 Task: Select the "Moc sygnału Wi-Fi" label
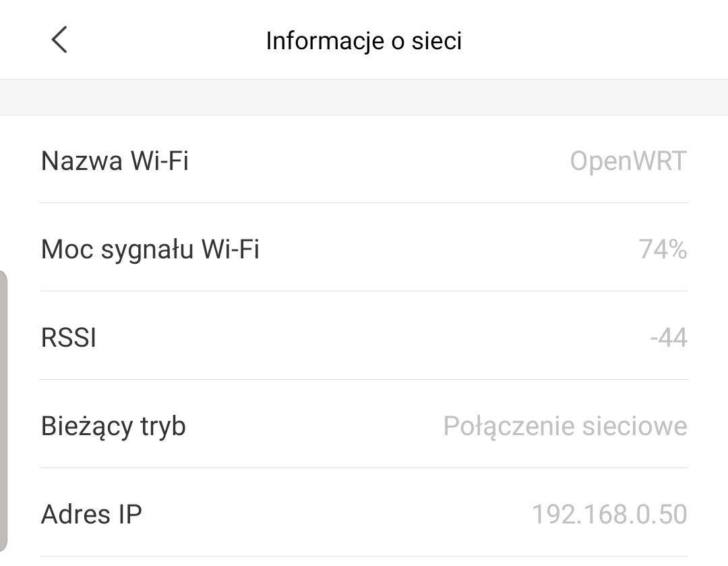[x=150, y=250]
